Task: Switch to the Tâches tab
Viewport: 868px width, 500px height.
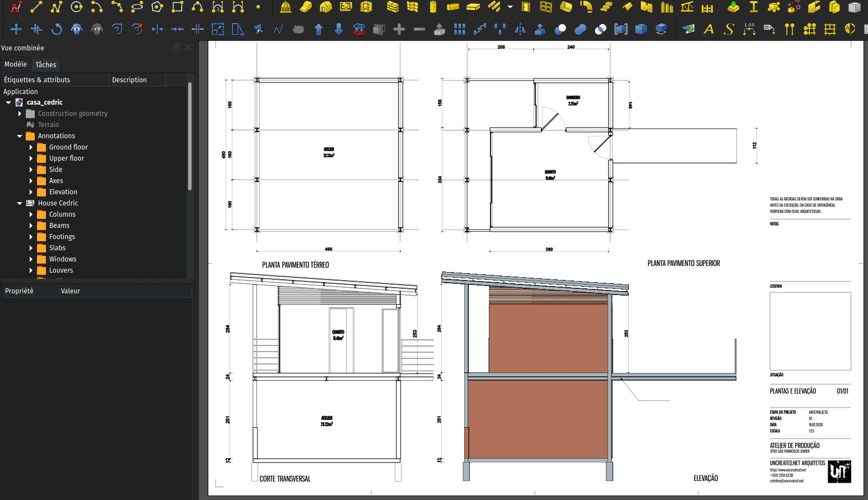Action: tap(45, 64)
